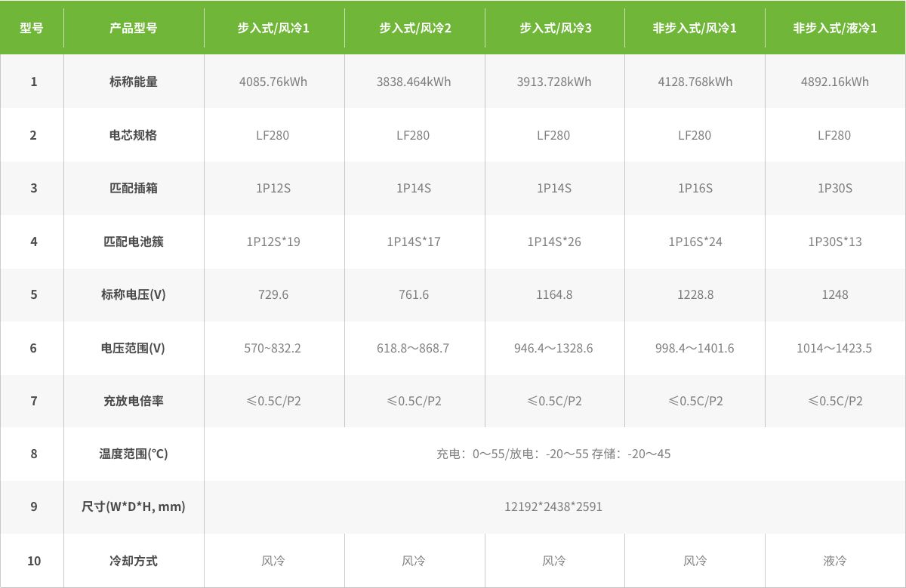Click the 1P14S*26 battery cluster cell

coord(554,242)
